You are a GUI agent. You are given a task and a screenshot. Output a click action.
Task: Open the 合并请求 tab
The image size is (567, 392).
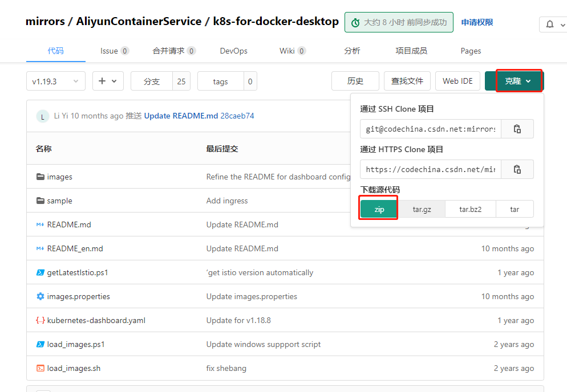pyautogui.click(x=174, y=51)
